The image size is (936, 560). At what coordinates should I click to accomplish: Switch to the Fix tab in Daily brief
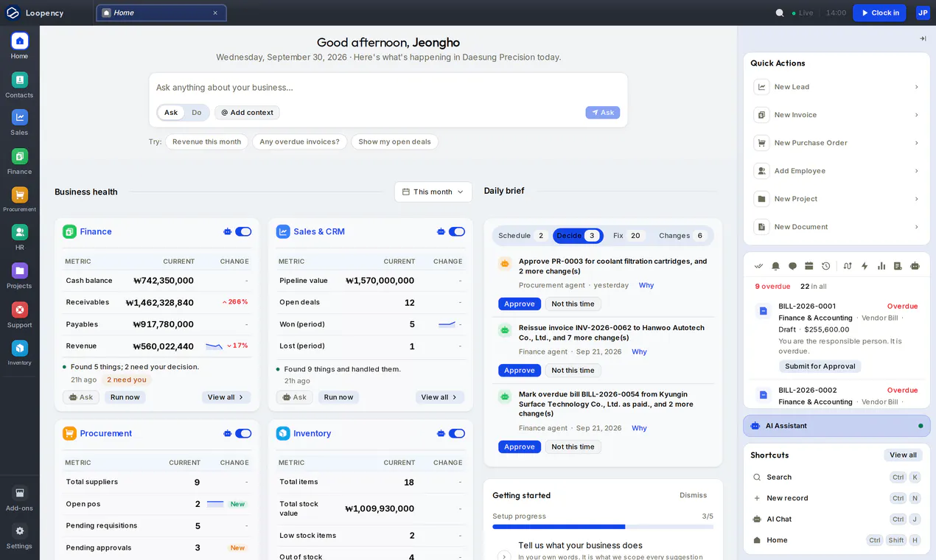pyautogui.click(x=628, y=236)
